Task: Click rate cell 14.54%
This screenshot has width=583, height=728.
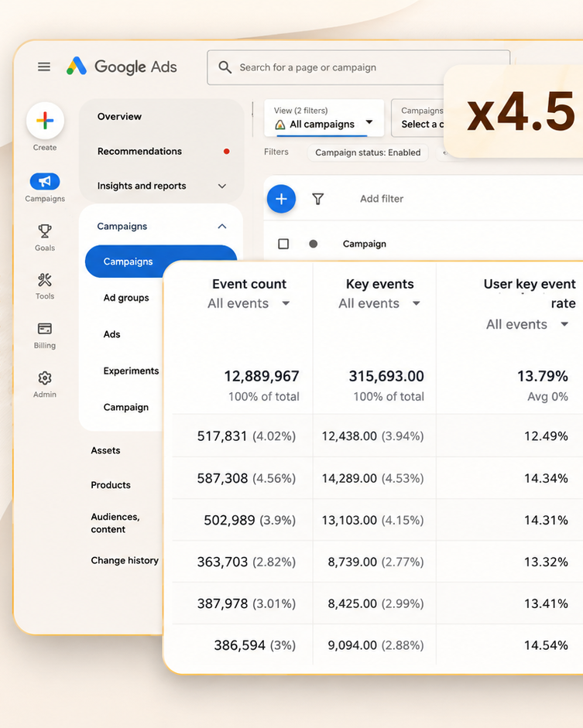Action: [546, 645]
